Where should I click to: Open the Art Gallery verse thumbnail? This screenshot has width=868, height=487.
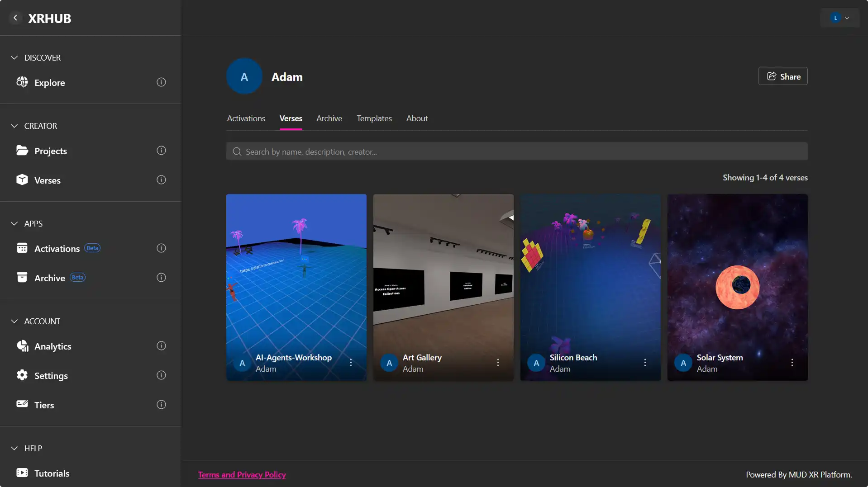(443, 287)
